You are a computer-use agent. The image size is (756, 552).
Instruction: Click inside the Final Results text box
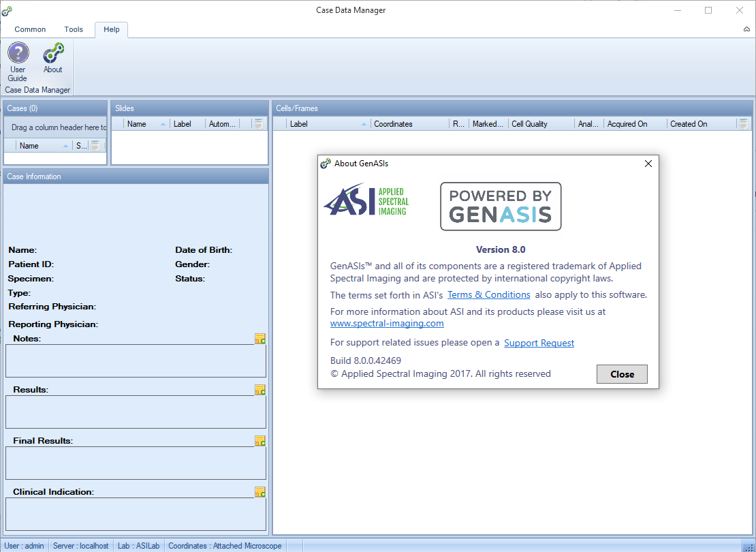click(136, 463)
